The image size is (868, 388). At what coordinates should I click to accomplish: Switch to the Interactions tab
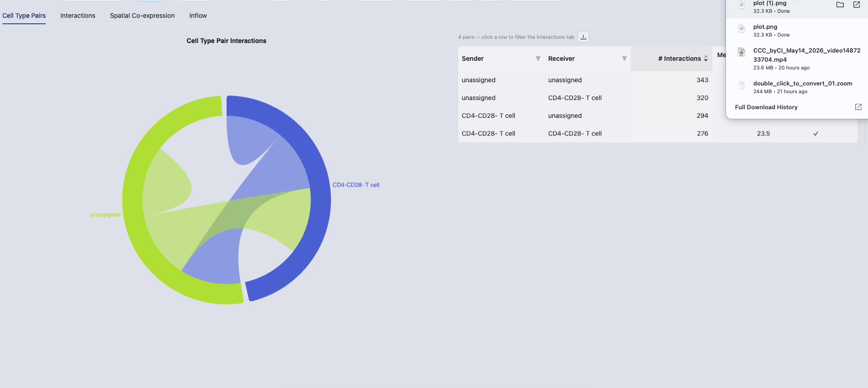[x=78, y=16]
